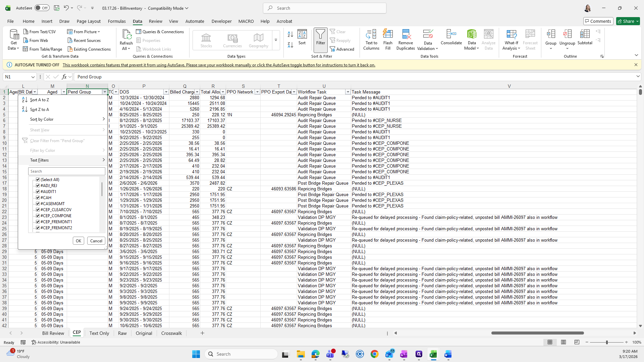
Task: Open the DOS column filter dropdown
Action: tap(166, 92)
